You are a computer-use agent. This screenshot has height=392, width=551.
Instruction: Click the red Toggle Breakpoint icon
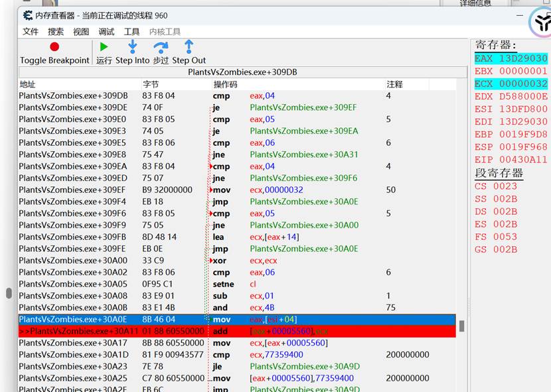(x=54, y=46)
